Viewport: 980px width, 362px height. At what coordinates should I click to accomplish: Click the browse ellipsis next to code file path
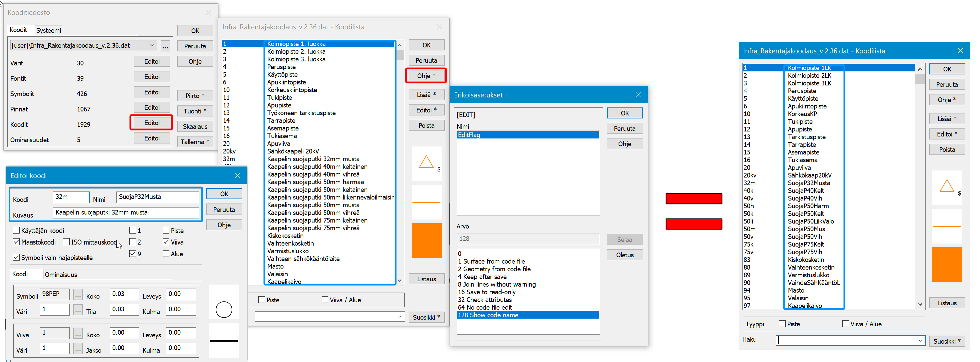pos(165,46)
